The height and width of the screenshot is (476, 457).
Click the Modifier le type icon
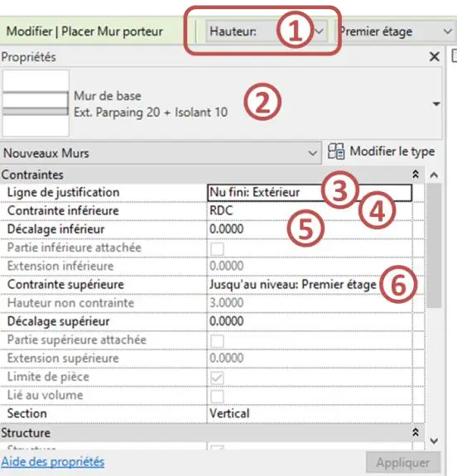336,151
